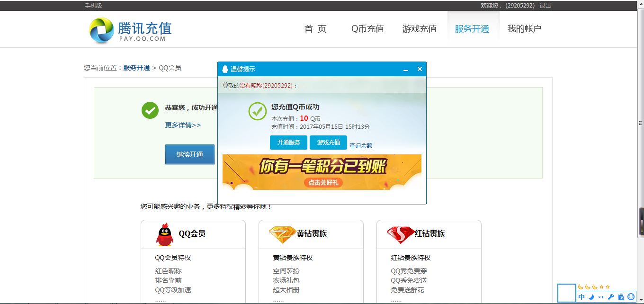Click the QQ等级加速 privilege text
The height and width of the screenshot is (304, 644).
[x=173, y=290]
